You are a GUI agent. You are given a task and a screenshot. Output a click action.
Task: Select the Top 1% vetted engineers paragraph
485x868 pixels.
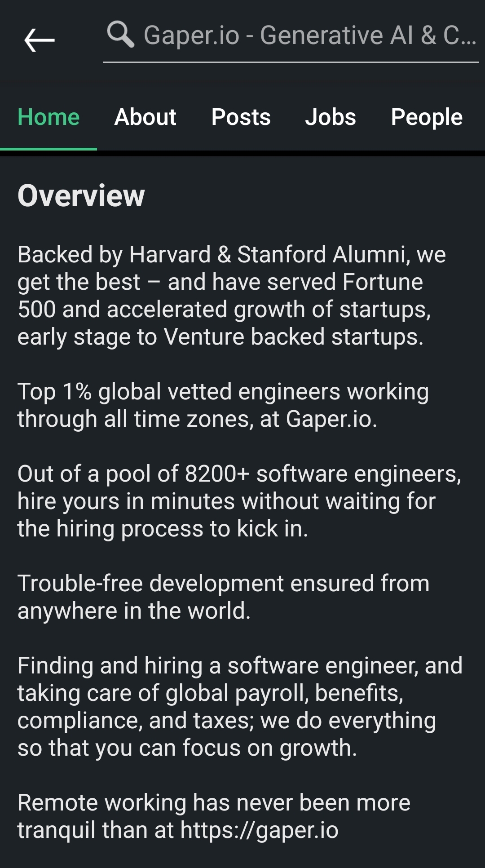pos(223,405)
